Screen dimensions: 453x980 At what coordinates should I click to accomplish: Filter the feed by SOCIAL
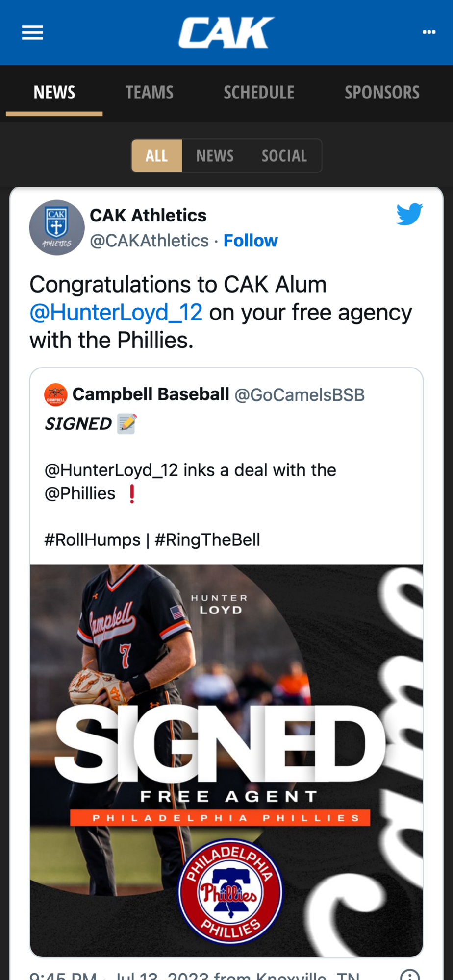point(284,156)
